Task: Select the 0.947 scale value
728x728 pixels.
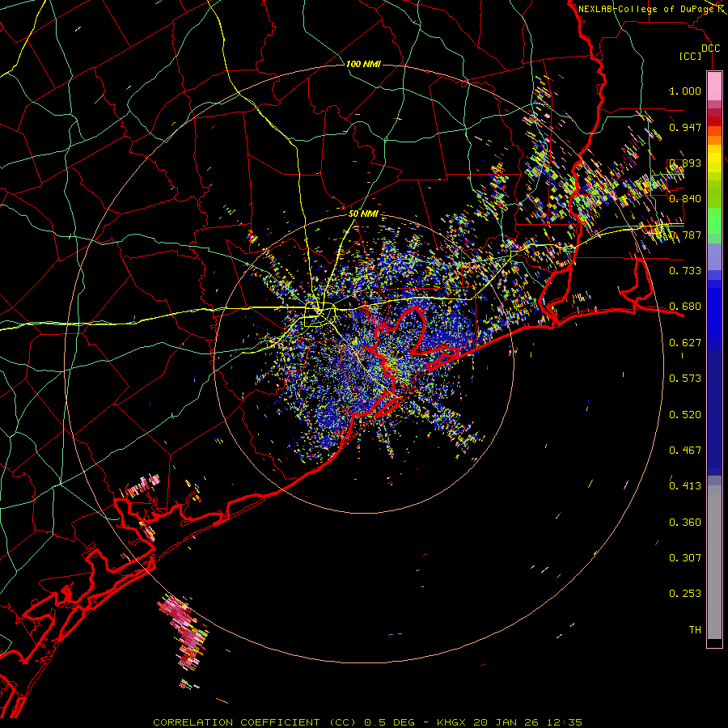Action: (x=685, y=127)
